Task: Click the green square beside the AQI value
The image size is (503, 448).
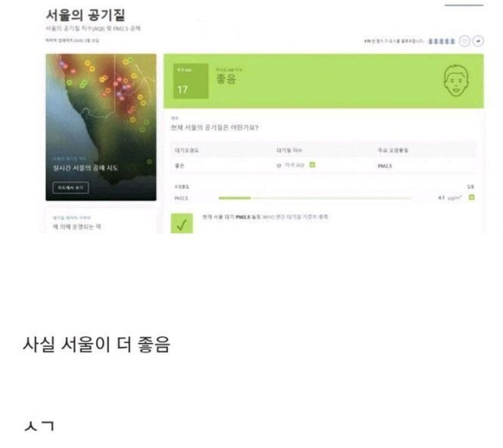Action: tap(312, 165)
